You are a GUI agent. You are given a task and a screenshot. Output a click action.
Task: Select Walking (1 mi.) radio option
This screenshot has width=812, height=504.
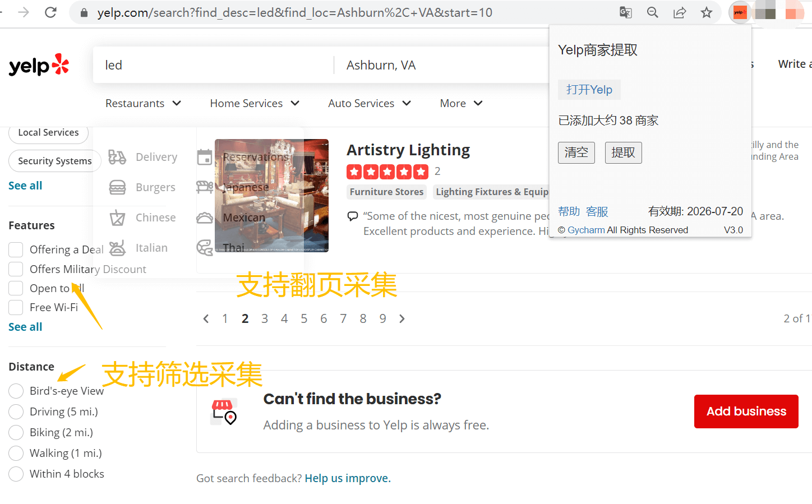pos(16,453)
